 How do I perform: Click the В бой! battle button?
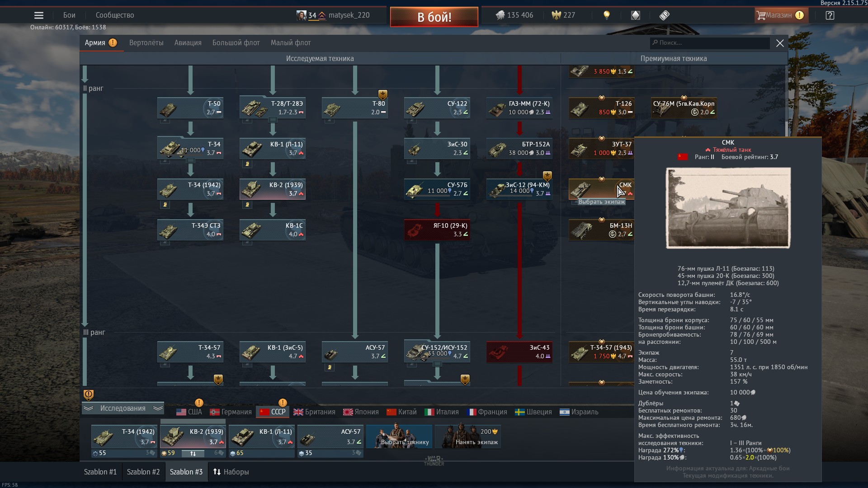click(434, 17)
